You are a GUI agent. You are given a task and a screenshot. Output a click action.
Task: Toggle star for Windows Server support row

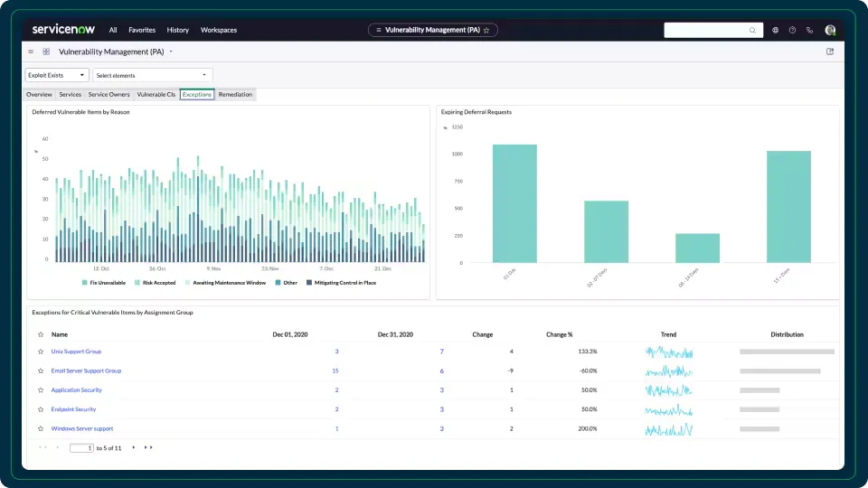pyautogui.click(x=41, y=428)
